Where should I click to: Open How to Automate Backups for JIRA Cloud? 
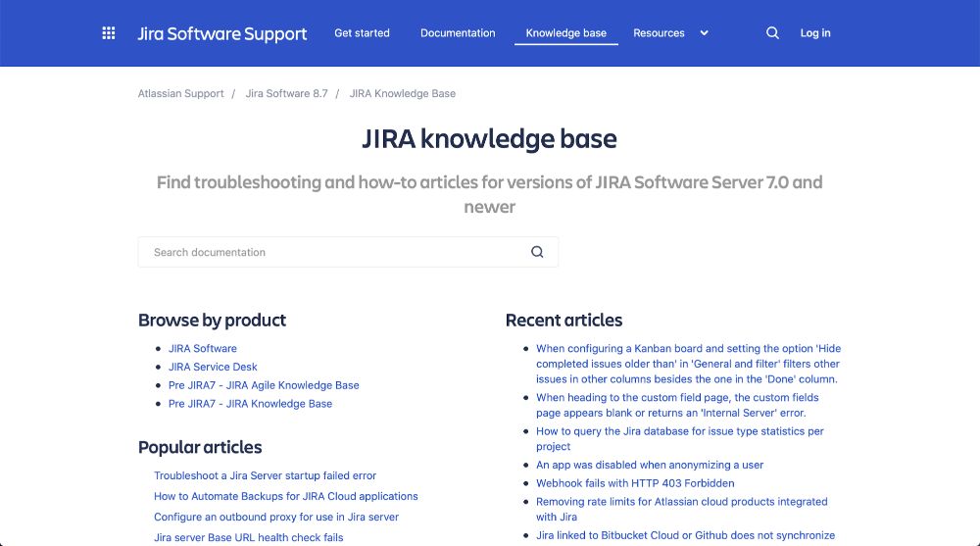[285, 496]
